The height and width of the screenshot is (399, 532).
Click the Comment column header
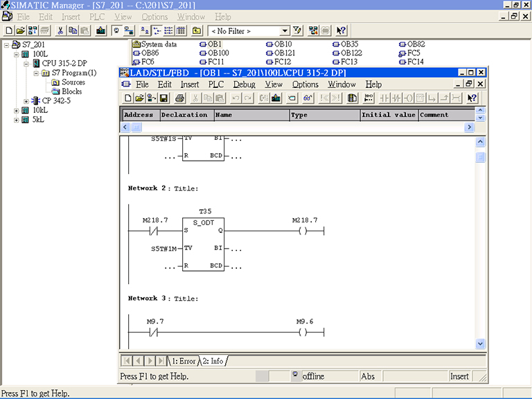[x=447, y=115]
